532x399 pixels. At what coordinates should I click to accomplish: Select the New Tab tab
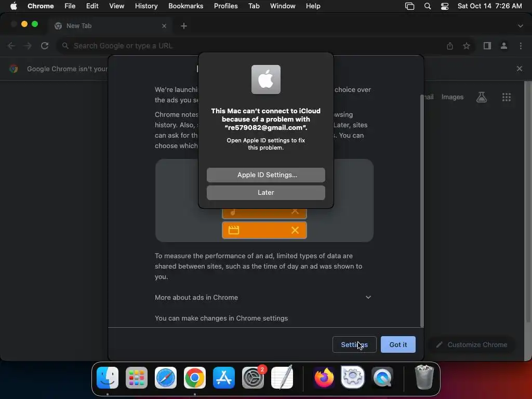[109, 26]
